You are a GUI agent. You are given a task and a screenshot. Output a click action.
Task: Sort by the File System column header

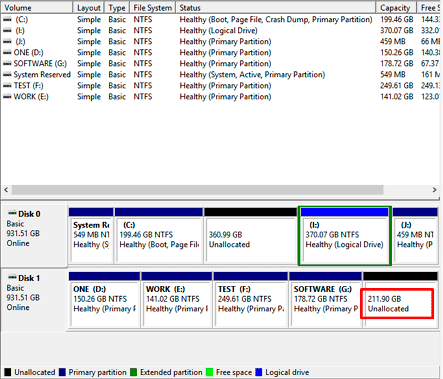[x=153, y=7]
